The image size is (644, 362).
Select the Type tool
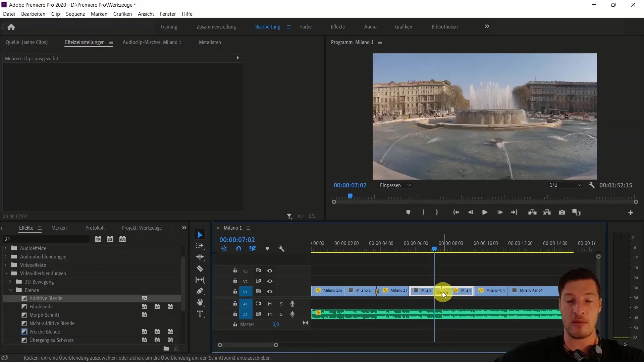(200, 314)
